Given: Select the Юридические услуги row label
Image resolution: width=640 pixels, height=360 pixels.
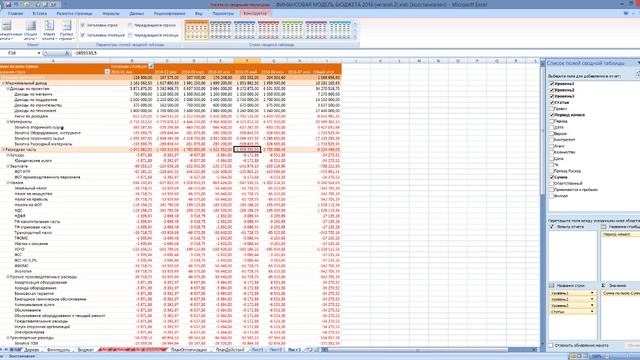Looking at the screenshot, I should point(33,161).
